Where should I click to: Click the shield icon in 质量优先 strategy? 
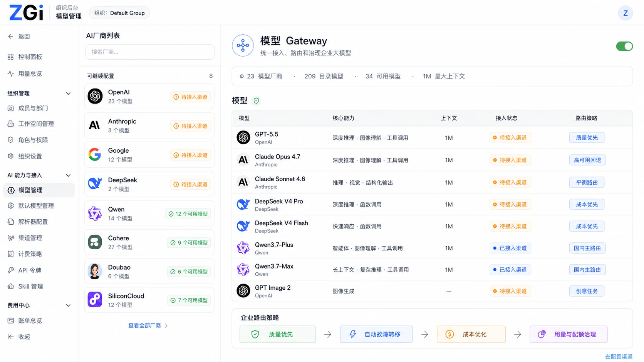click(x=255, y=334)
